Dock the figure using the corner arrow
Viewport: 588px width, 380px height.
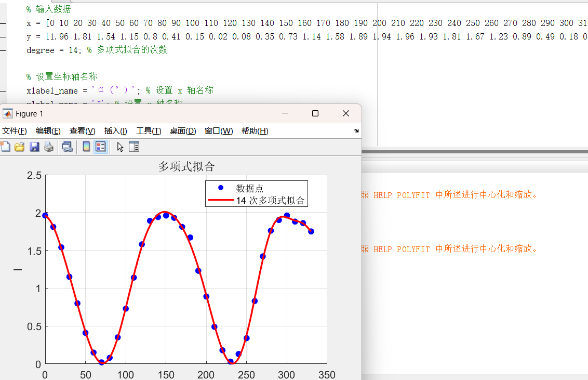356,131
